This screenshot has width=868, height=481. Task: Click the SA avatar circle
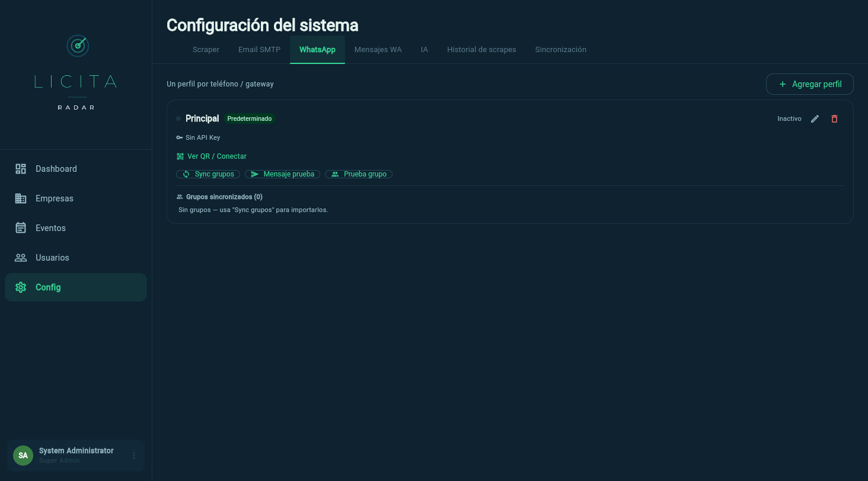pyautogui.click(x=23, y=456)
